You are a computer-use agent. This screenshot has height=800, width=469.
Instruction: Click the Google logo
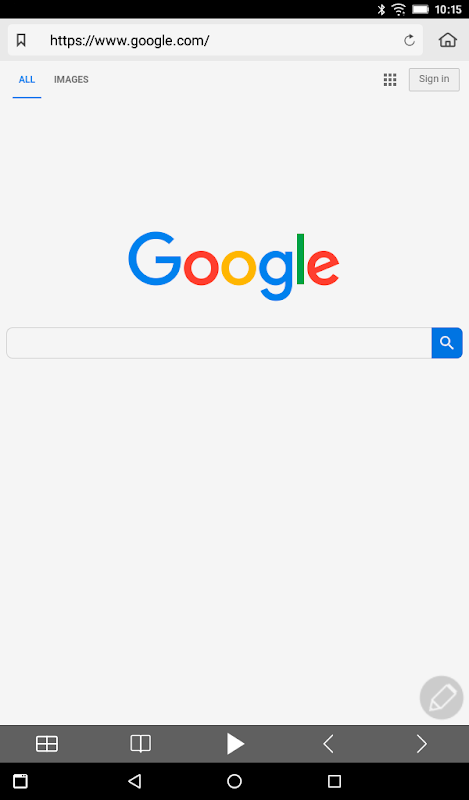234,266
